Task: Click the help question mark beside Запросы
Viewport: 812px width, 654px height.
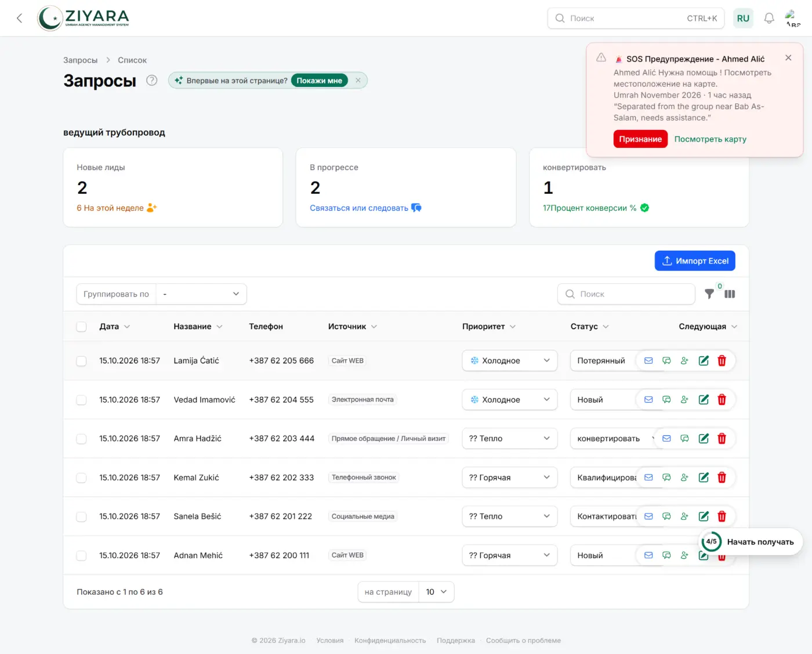Action: click(151, 81)
